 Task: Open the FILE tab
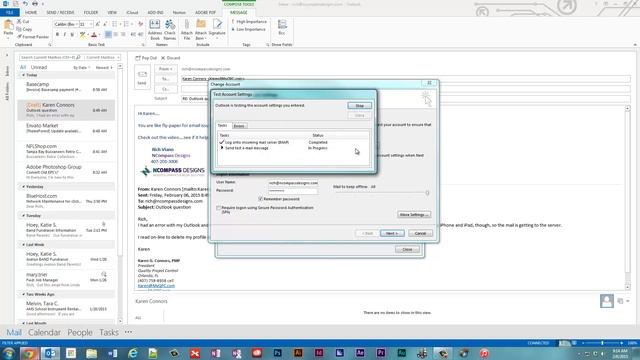10,13
